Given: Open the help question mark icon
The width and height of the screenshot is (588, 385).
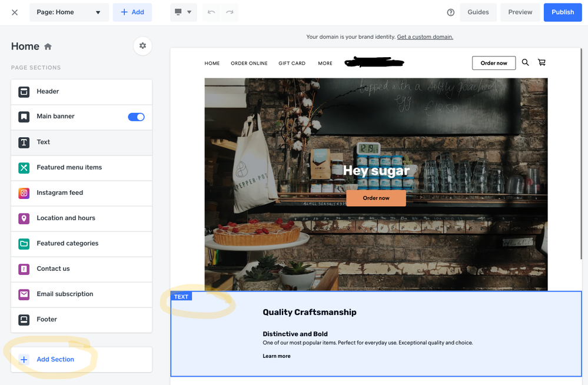Looking at the screenshot, I should click(451, 12).
